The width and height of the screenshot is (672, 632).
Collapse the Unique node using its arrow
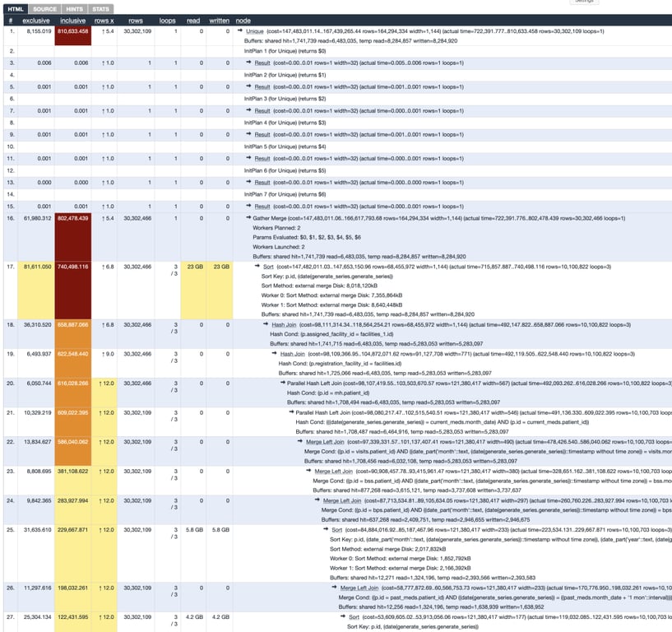[240, 31]
